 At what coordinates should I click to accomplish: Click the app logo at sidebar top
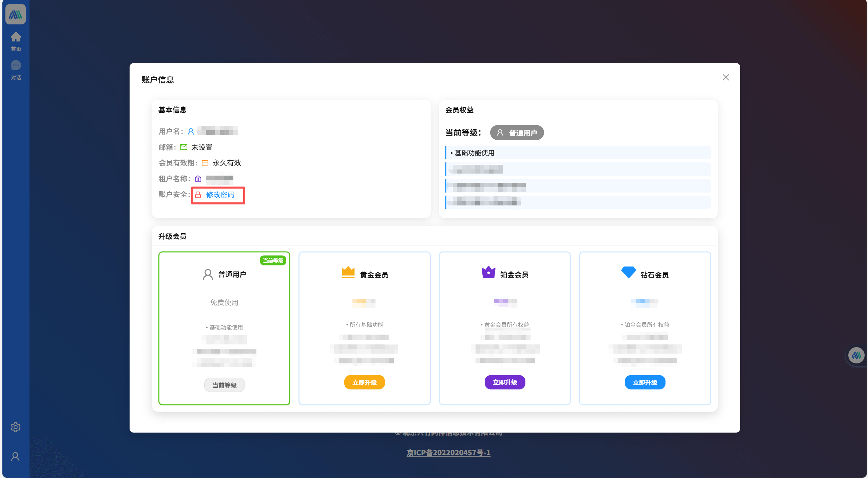click(x=16, y=14)
